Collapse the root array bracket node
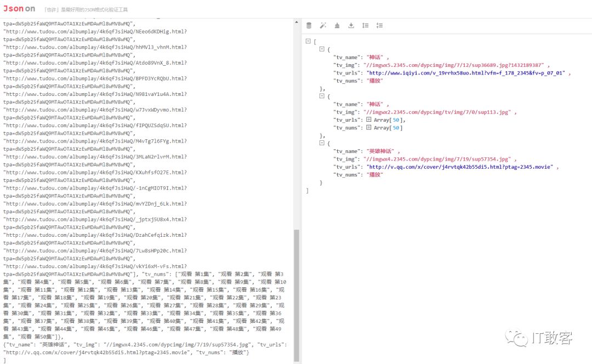The width and height of the screenshot is (592, 364). tap(308, 41)
